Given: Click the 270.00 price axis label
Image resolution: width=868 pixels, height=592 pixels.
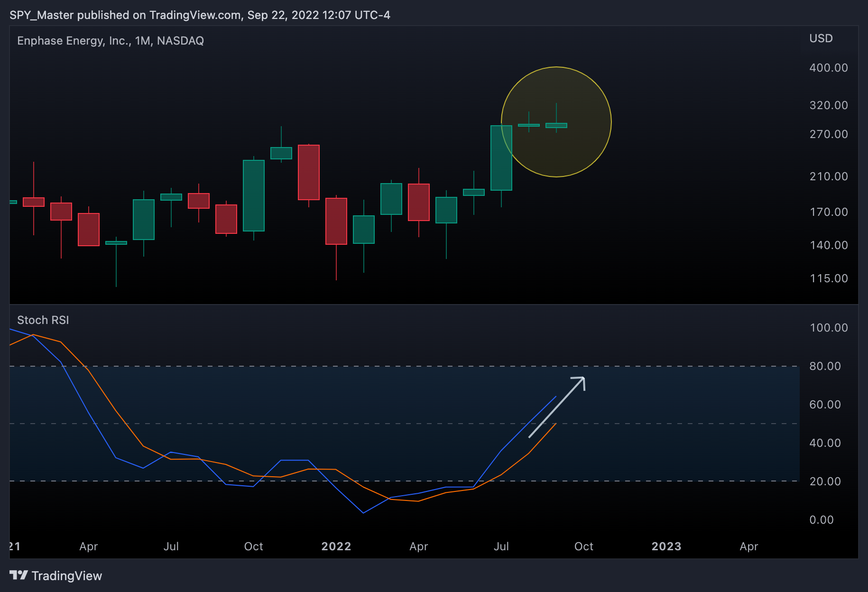Looking at the screenshot, I should coord(829,134).
